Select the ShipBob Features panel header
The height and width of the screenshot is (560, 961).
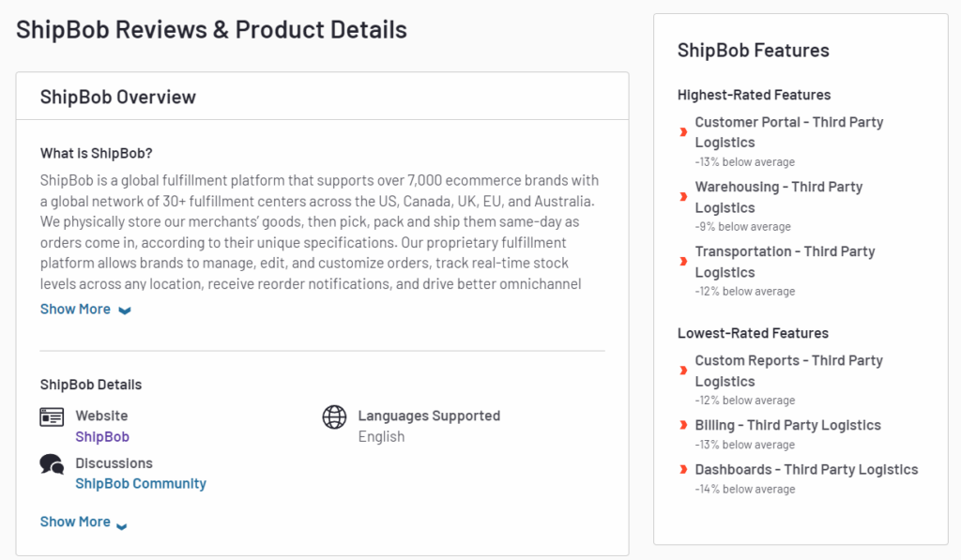pos(753,50)
